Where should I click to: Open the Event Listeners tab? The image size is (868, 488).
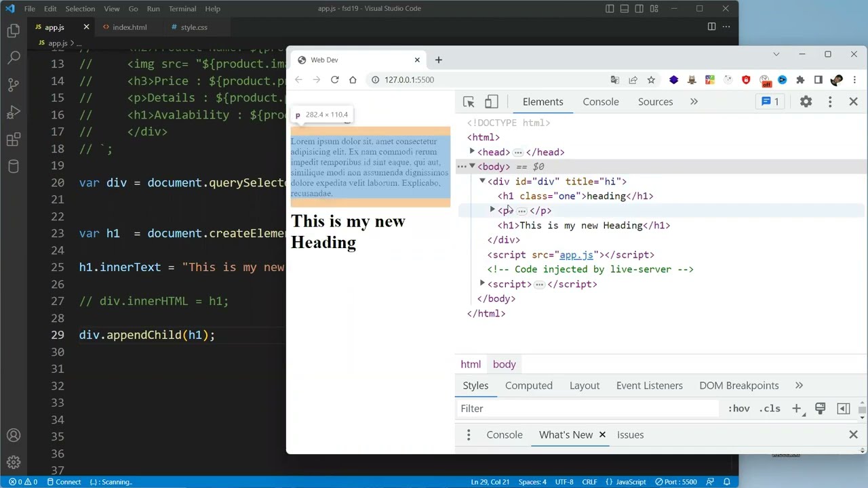650,386
